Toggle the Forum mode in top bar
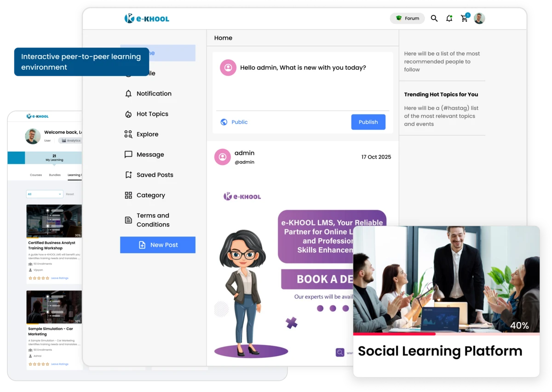552x392 pixels. (407, 18)
